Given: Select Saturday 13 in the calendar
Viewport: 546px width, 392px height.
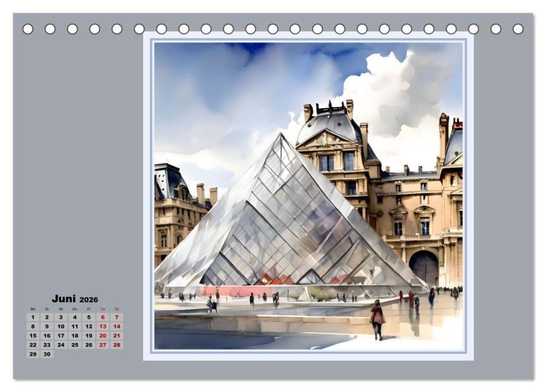Looking at the screenshot, I should click(x=103, y=327).
